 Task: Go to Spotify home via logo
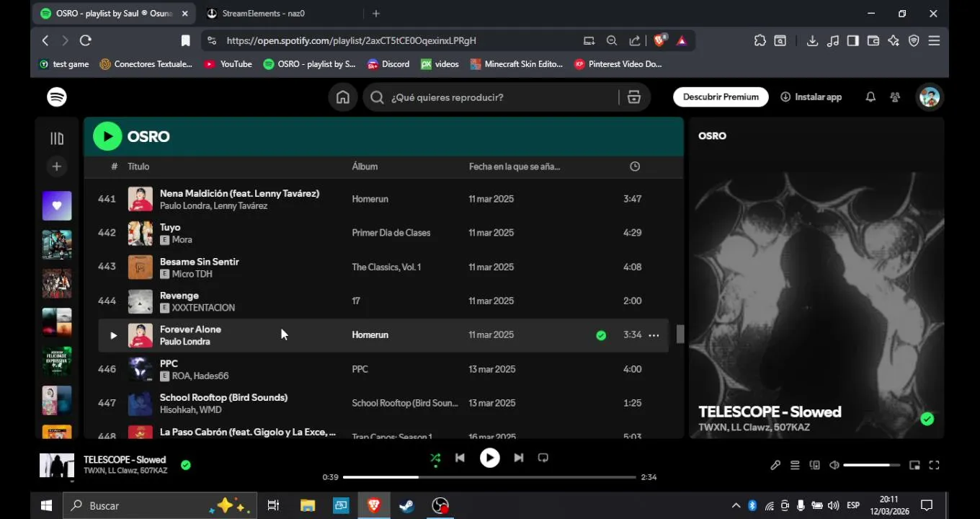[x=57, y=97]
